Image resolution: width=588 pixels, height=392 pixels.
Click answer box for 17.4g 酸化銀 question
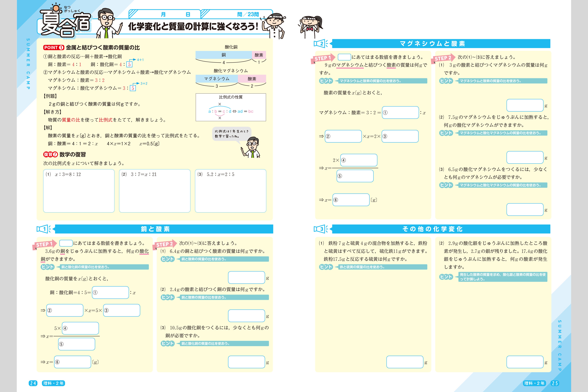(x=525, y=362)
